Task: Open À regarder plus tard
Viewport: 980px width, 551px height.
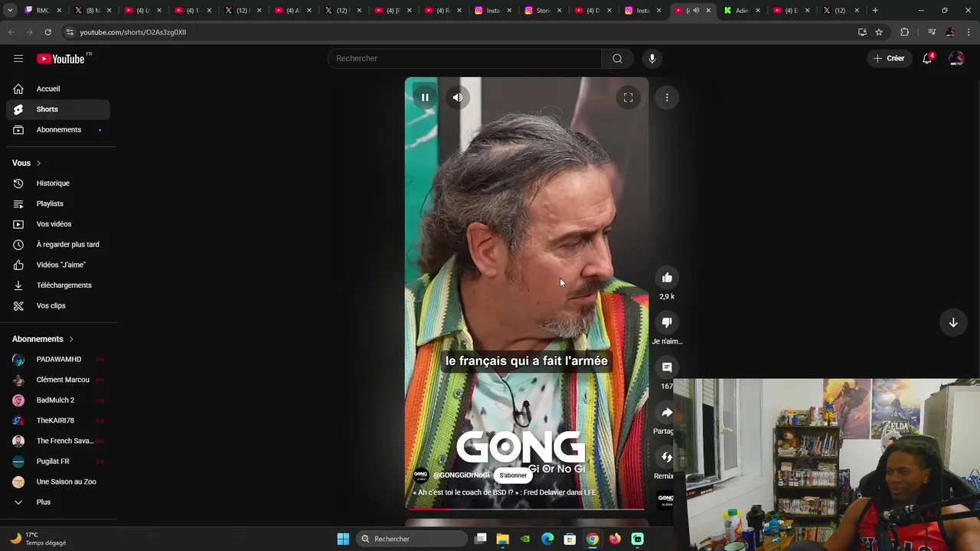Action: click(x=58, y=245)
